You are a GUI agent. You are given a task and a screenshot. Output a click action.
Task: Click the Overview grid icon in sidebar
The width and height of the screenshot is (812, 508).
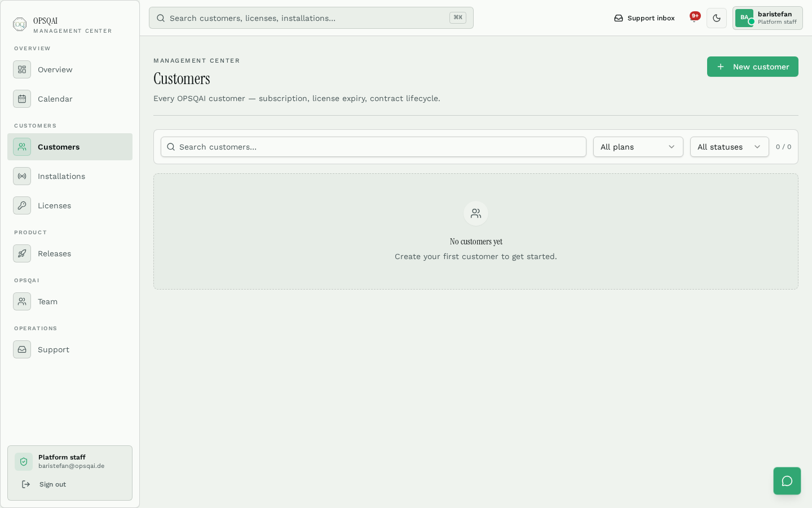(x=22, y=69)
